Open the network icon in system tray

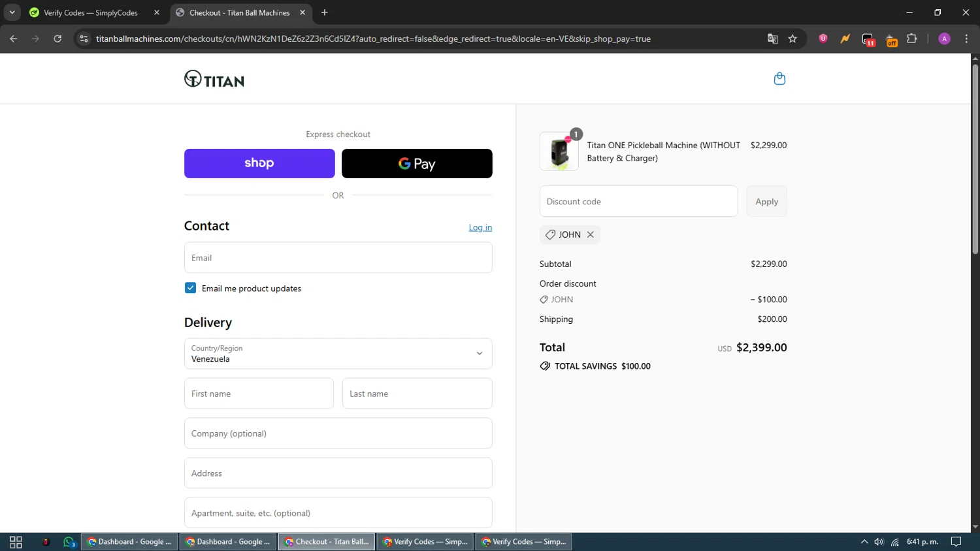tap(895, 542)
